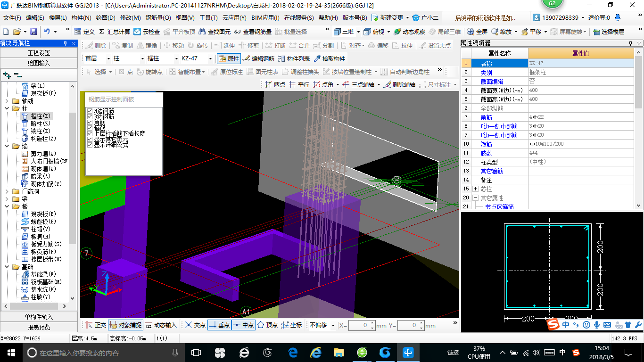
Task: Uncheck 显示其它图元 checkbox
Action: 90,139
